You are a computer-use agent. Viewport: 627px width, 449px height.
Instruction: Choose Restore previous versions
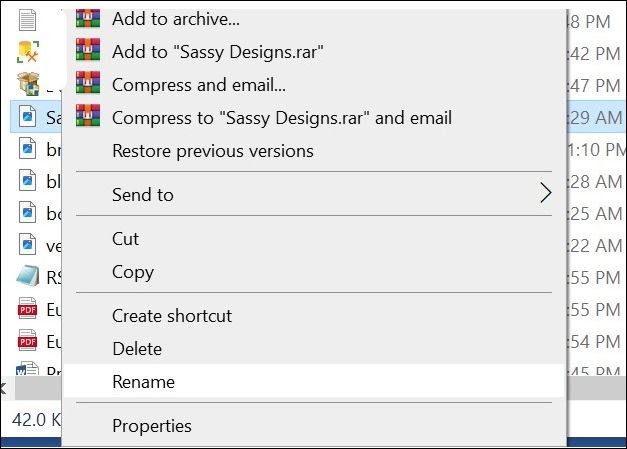click(213, 151)
